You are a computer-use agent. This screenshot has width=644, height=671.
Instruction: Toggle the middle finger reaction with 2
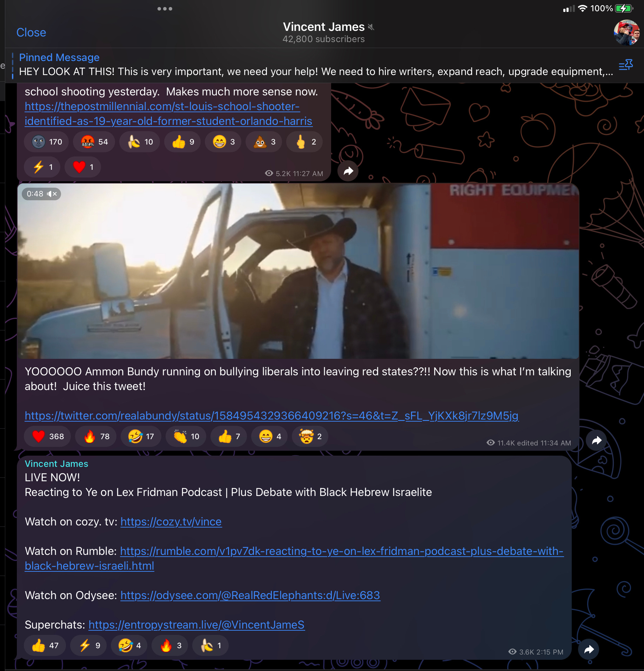click(x=304, y=142)
